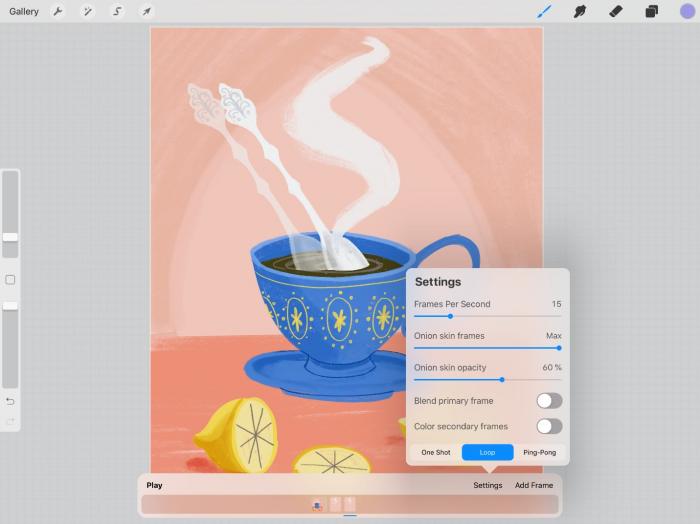The width and height of the screenshot is (700, 524).
Task: Choose One Shot playback mode
Action: point(436,452)
